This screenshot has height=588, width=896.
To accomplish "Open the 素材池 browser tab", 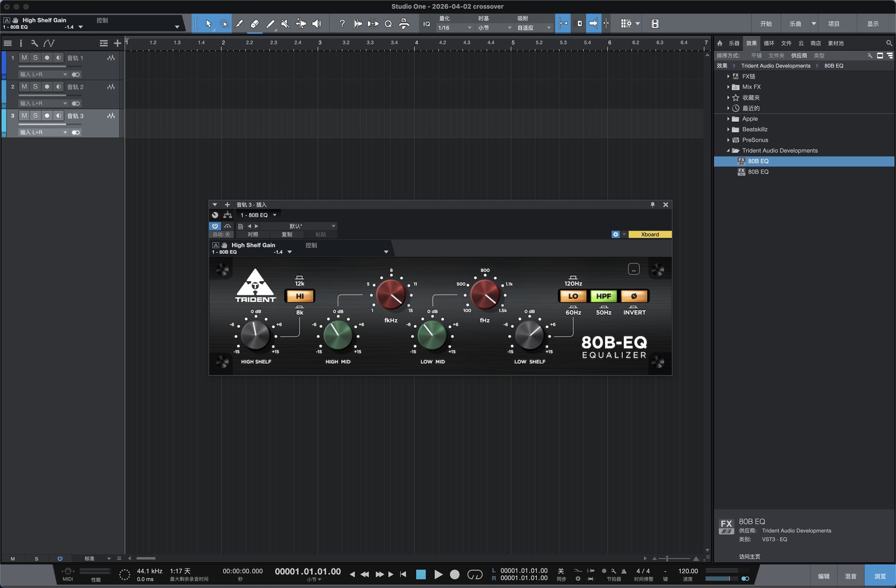I will tap(836, 43).
